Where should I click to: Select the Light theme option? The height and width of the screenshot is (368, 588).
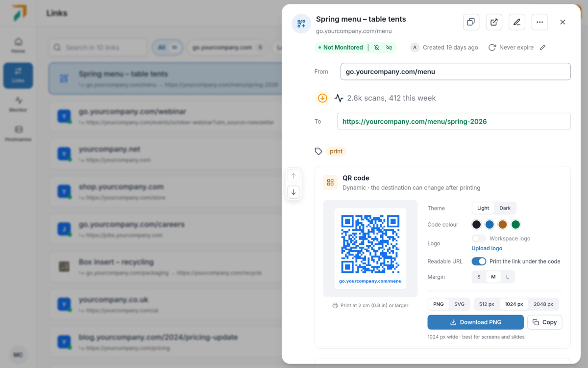click(483, 208)
